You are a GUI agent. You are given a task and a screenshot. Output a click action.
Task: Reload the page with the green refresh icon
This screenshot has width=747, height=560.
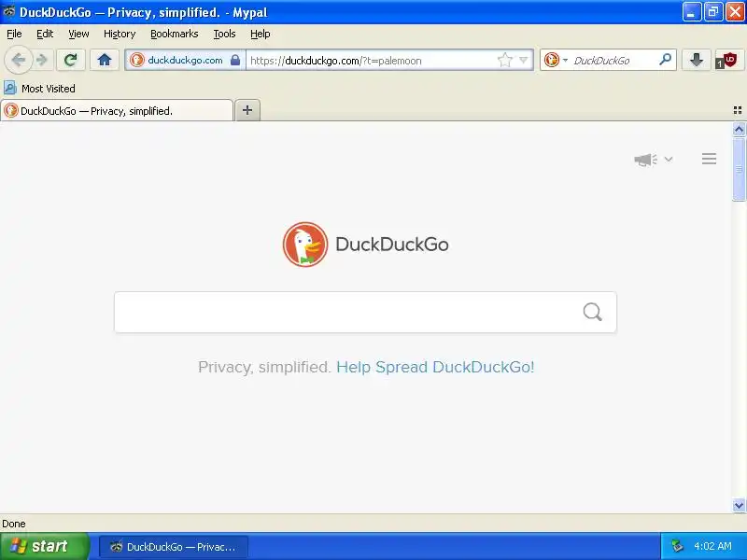[71, 60]
